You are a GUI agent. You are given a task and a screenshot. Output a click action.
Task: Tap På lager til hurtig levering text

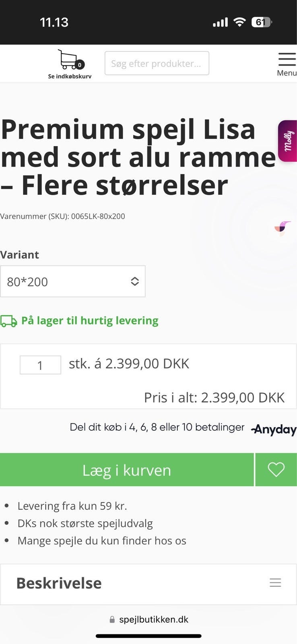90,320
